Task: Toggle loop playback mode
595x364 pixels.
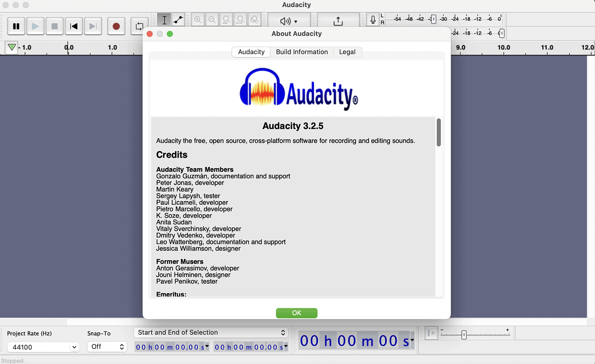Action: click(139, 26)
